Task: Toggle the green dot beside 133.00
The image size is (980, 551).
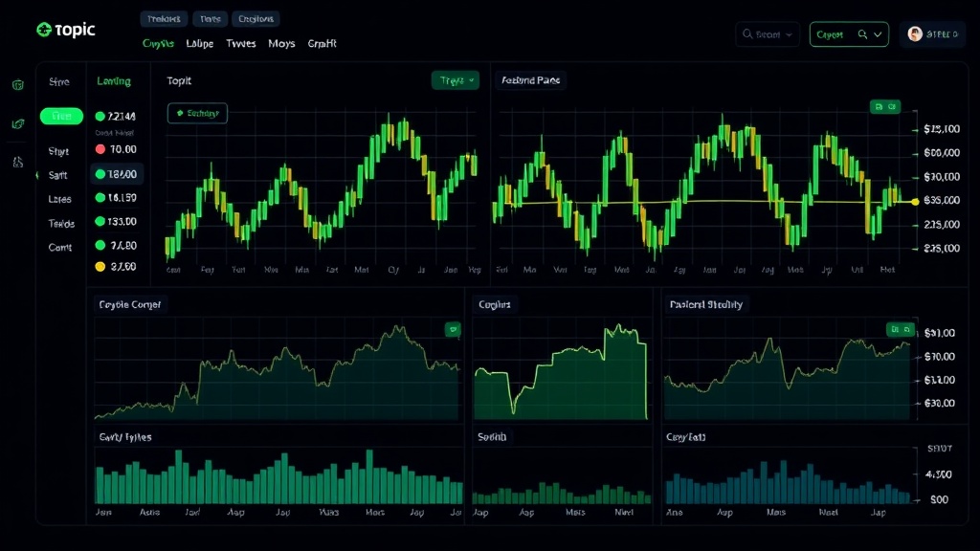Action: pos(100,221)
